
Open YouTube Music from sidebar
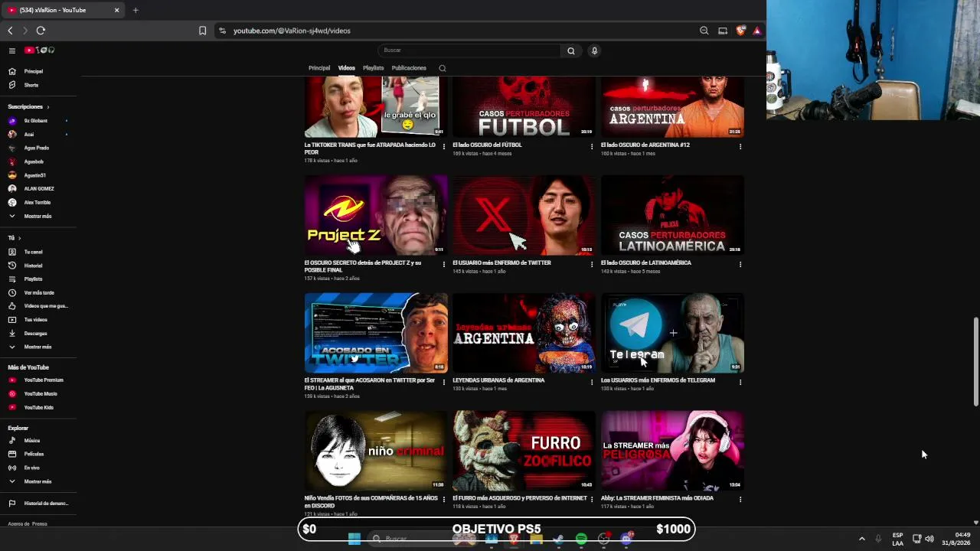coord(38,393)
